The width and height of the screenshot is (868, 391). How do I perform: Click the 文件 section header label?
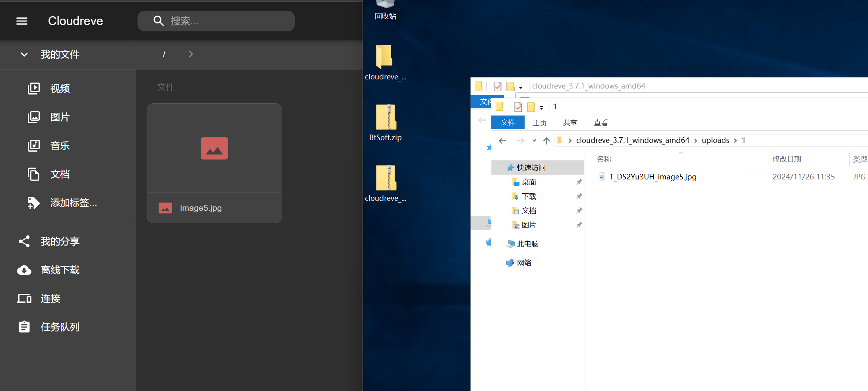pyautogui.click(x=165, y=87)
